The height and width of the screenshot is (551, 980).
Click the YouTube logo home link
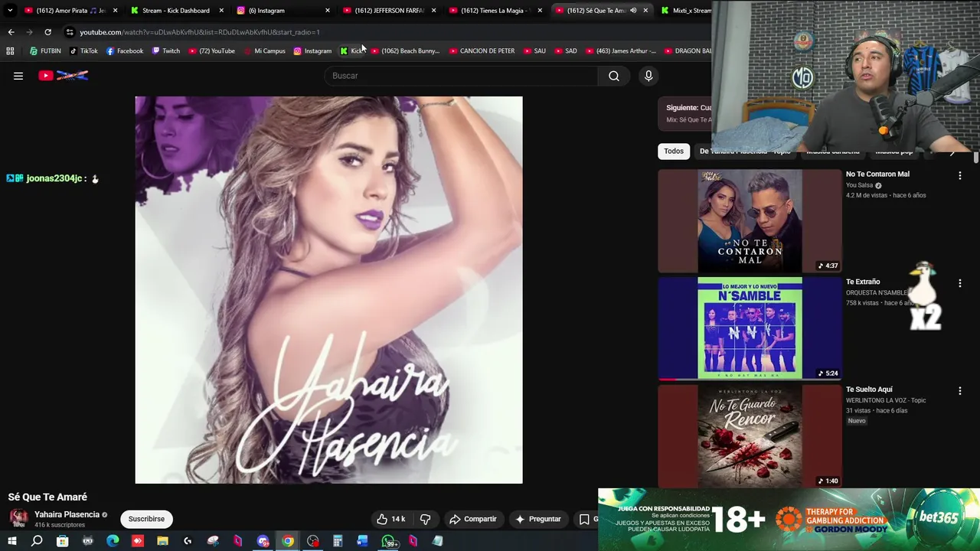64,76
